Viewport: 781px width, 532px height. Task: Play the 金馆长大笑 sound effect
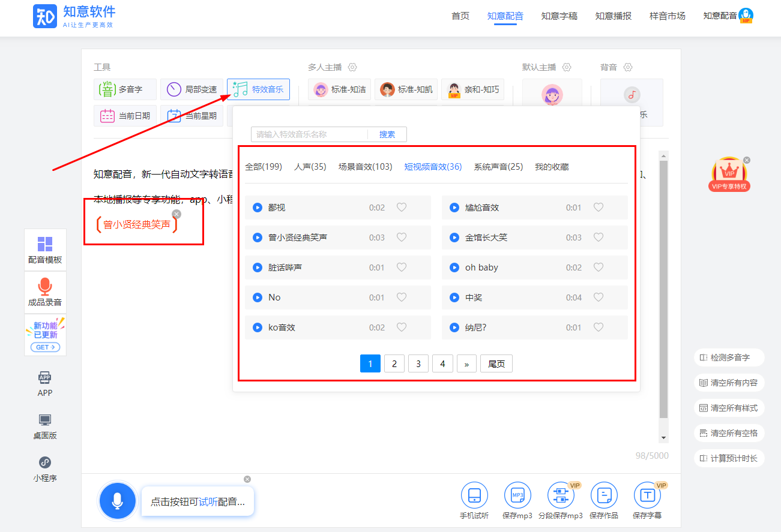coord(454,238)
